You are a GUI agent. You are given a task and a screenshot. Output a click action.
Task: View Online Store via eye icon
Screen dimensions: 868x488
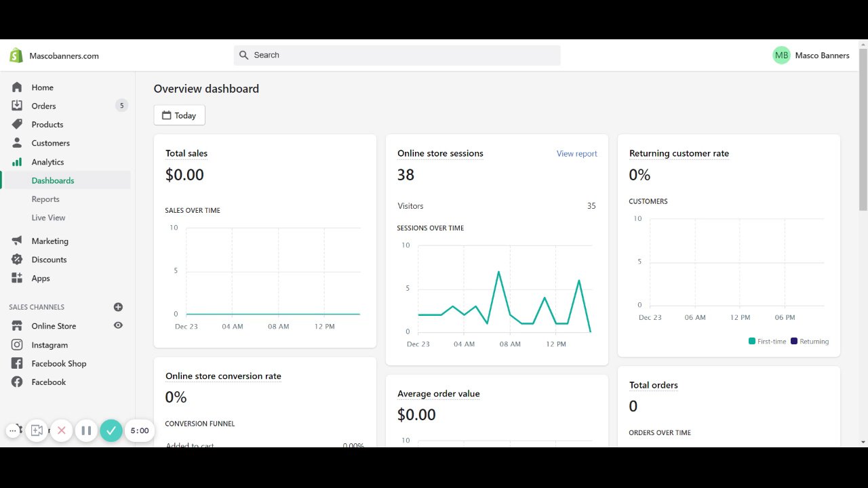(118, 326)
